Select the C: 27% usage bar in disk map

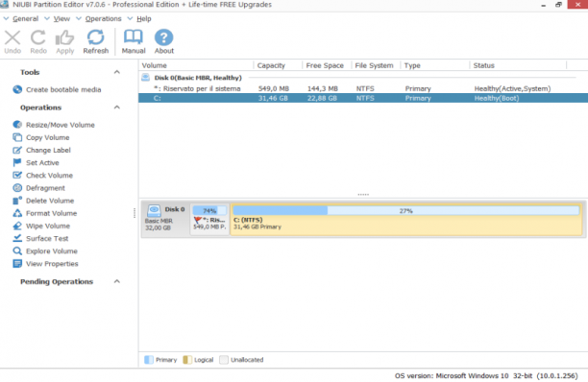click(x=405, y=211)
